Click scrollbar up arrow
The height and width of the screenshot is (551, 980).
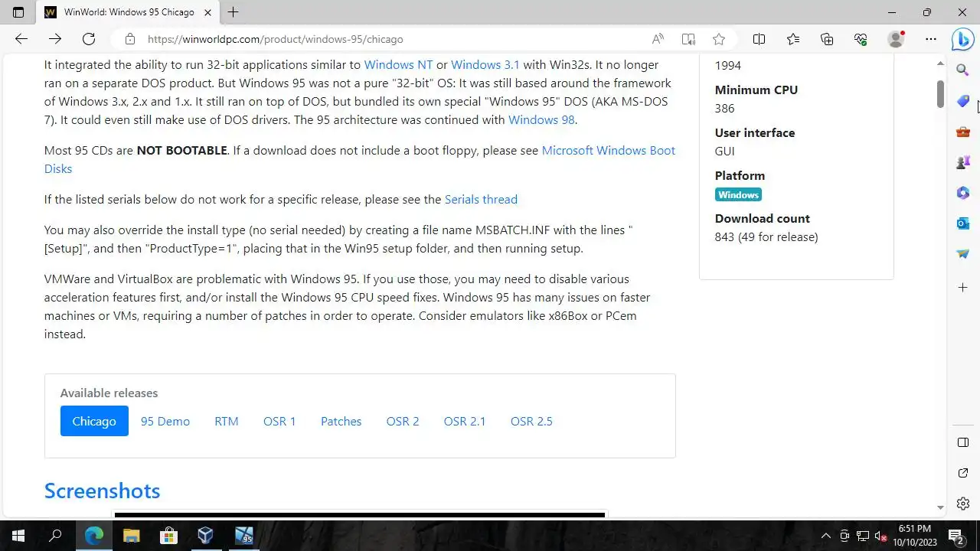point(941,63)
